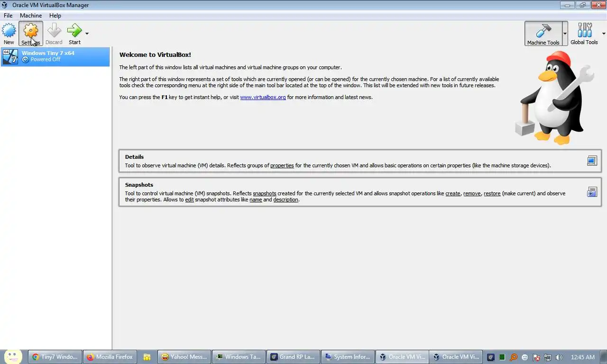607x364 pixels.
Task: Click the 'name' link in Snapshots description
Action: pos(256,200)
